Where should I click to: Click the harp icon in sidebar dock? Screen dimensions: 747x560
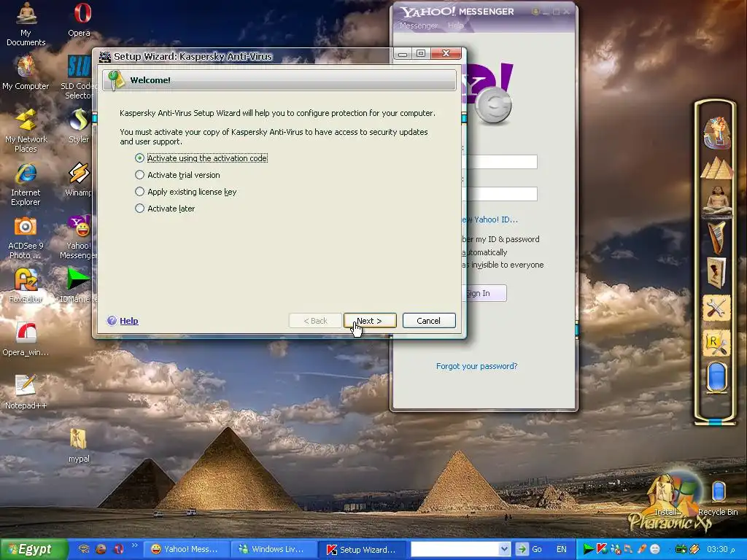[x=716, y=237]
